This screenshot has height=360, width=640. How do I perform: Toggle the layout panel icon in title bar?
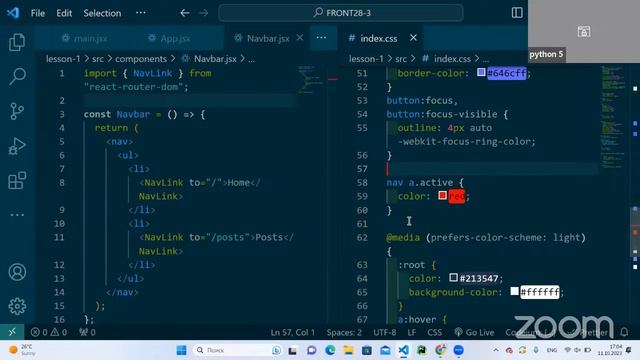517,13
